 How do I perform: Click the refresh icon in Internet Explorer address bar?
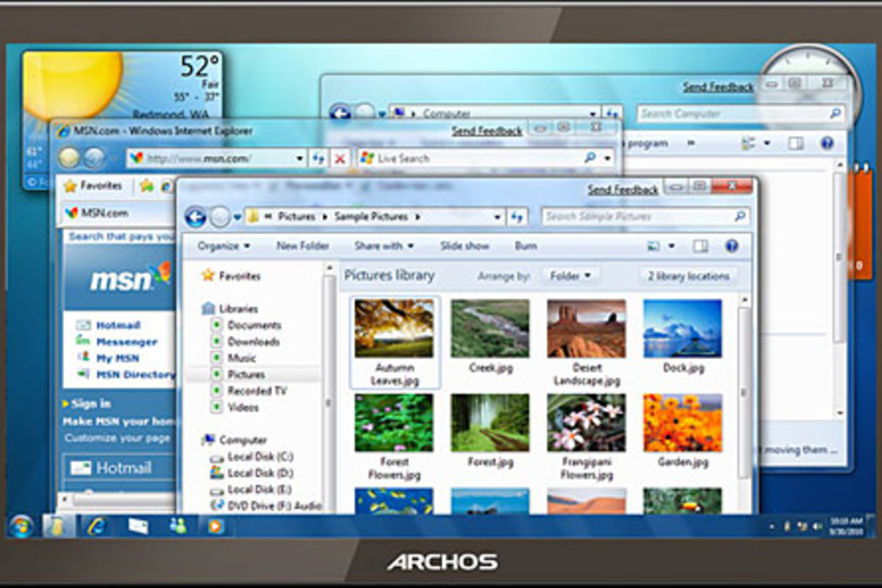click(x=319, y=159)
